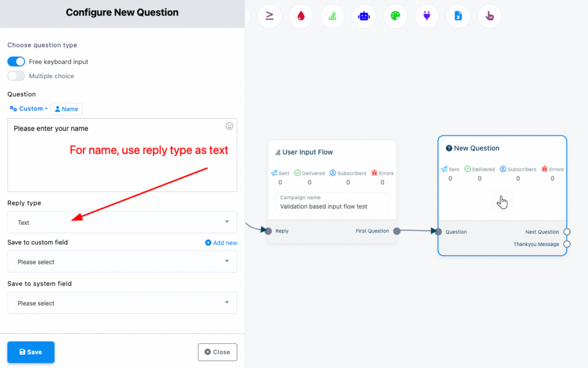Click Sent plane icon on New Question
Viewport: 588px width, 368px height.
tap(444, 169)
